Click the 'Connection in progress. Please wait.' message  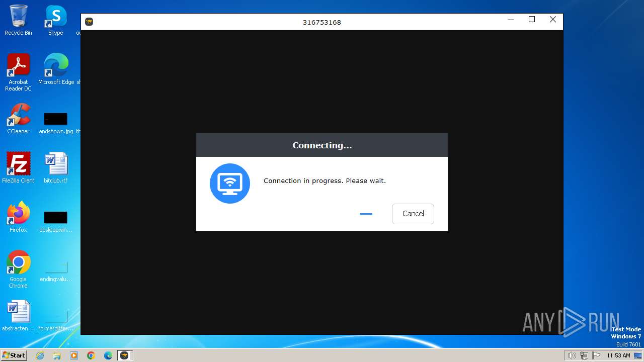pyautogui.click(x=325, y=180)
